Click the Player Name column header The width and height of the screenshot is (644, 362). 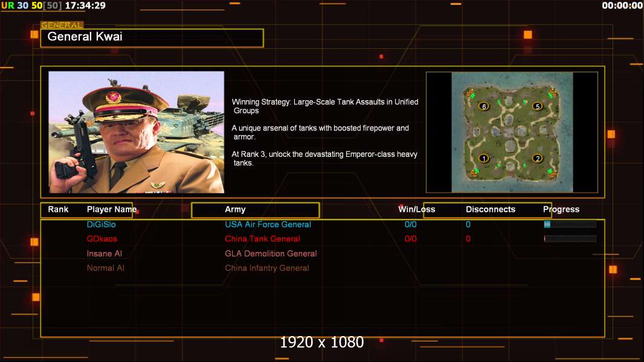tap(112, 209)
